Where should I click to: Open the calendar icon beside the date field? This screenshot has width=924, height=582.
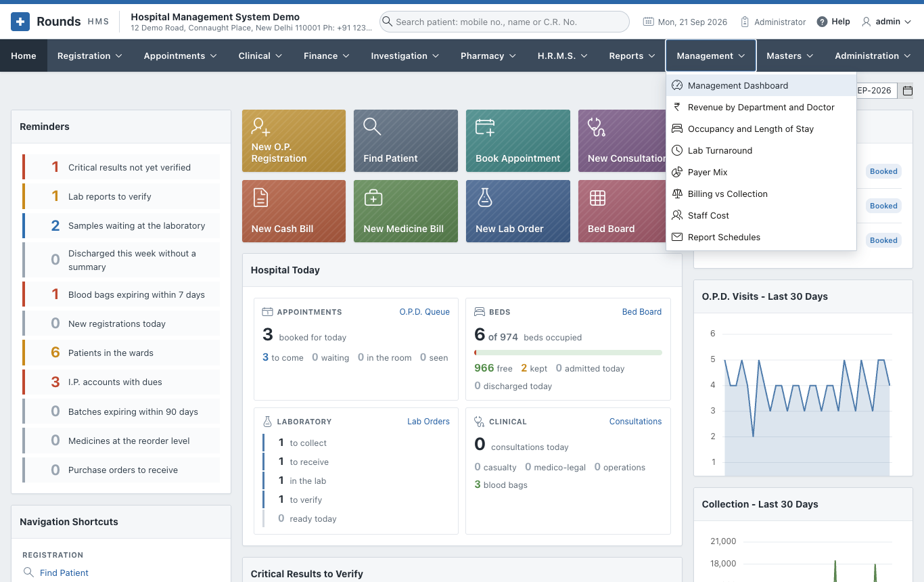click(908, 91)
